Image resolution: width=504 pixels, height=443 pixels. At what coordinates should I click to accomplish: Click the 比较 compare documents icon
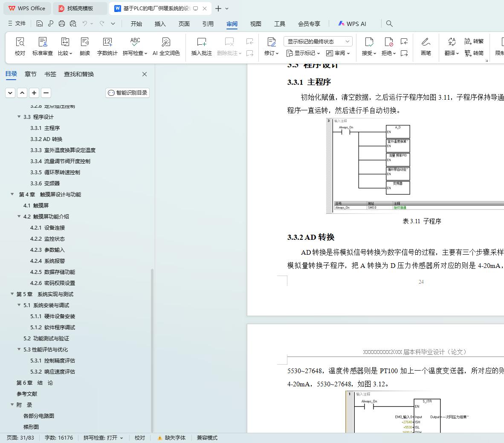point(65,46)
